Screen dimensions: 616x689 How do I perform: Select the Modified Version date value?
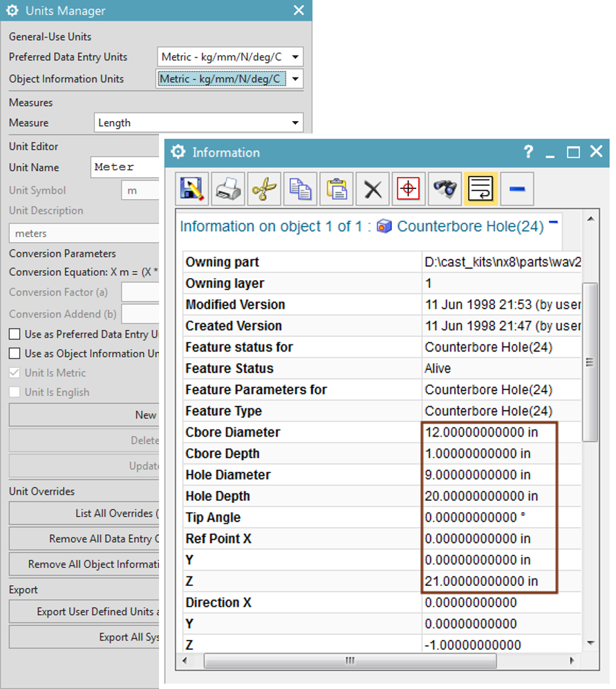click(x=503, y=304)
